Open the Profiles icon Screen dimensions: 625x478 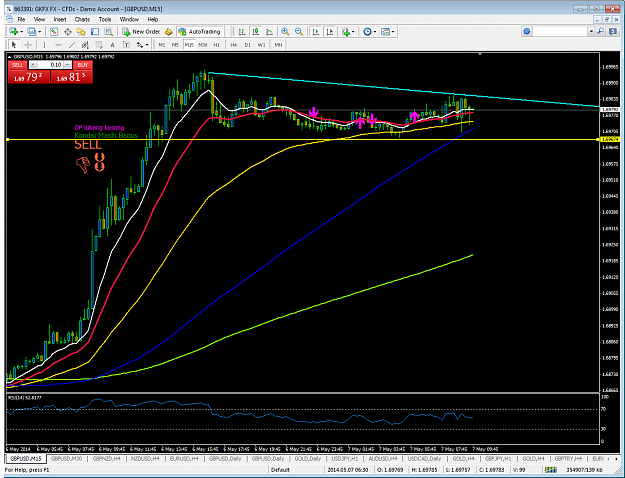pyautogui.click(x=31, y=31)
